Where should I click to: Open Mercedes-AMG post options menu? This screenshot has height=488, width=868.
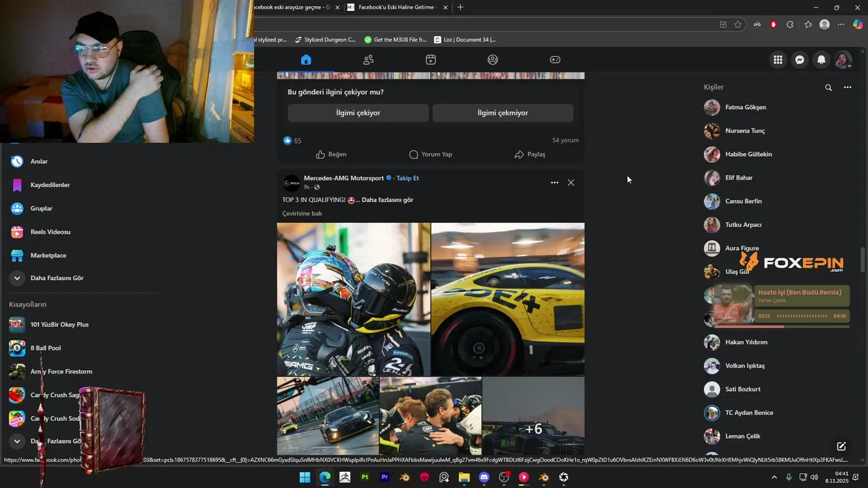pos(554,182)
